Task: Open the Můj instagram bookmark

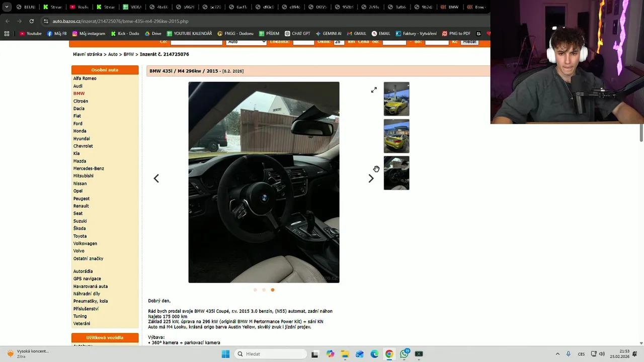Action: (x=89, y=34)
